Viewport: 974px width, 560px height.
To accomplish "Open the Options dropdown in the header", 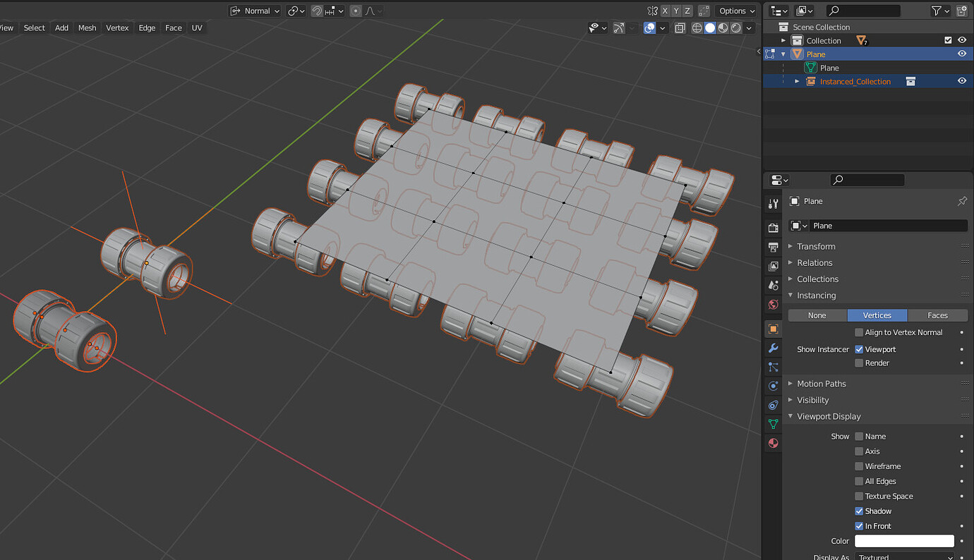I will 734,11.
